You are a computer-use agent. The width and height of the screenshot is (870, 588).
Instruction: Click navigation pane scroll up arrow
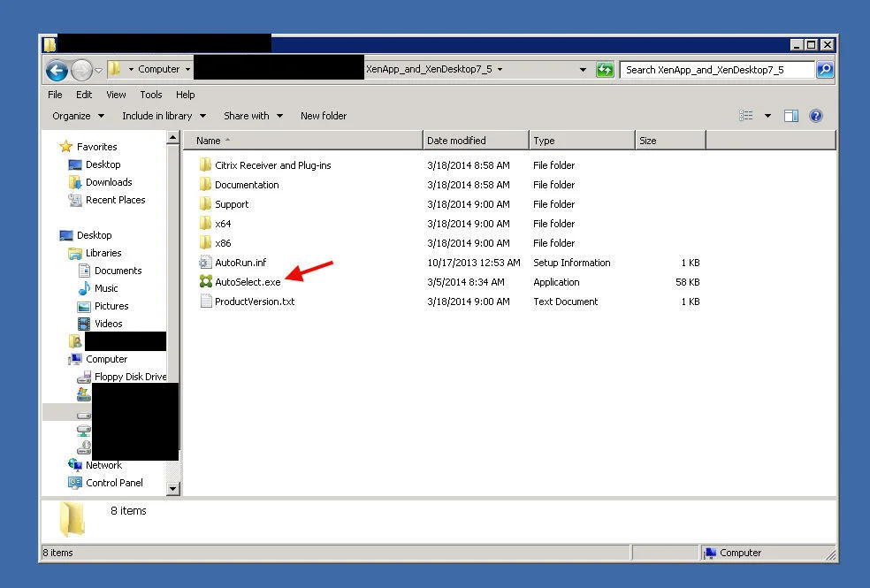point(172,137)
